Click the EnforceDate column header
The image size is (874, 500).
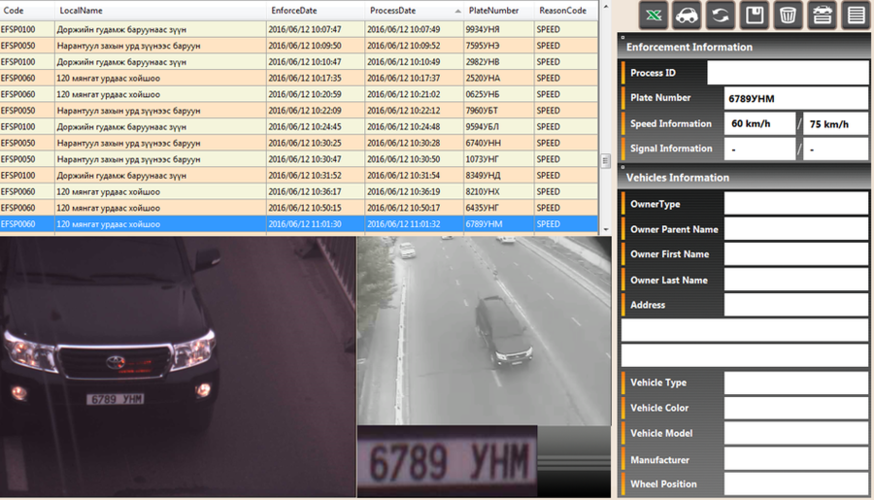pos(294,10)
